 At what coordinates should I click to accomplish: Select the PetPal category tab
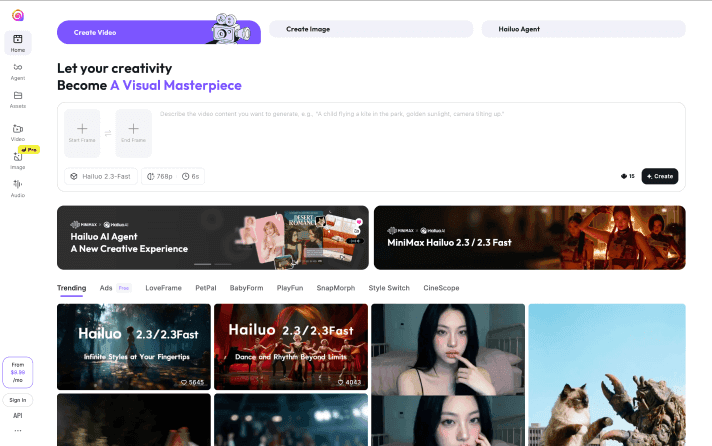pos(206,288)
